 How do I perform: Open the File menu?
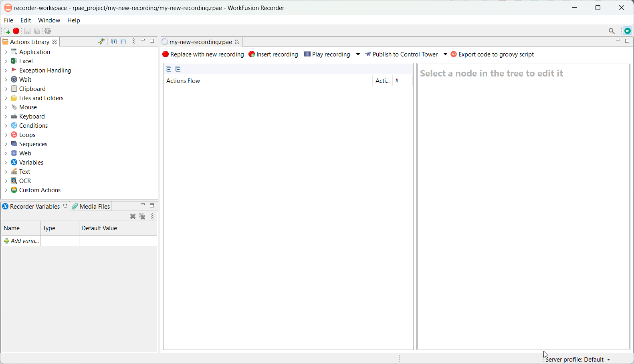click(x=8, y=20)
